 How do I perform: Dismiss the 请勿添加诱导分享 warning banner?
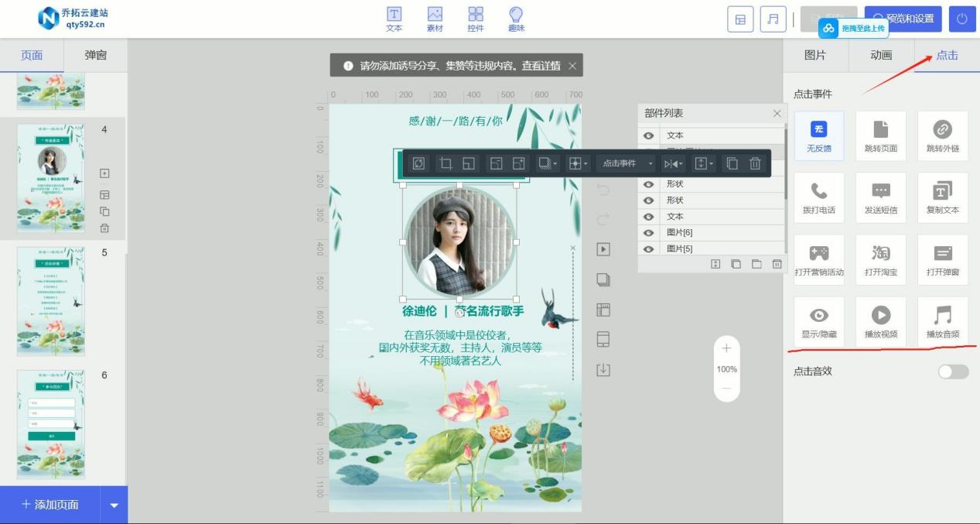coord(572,66)
